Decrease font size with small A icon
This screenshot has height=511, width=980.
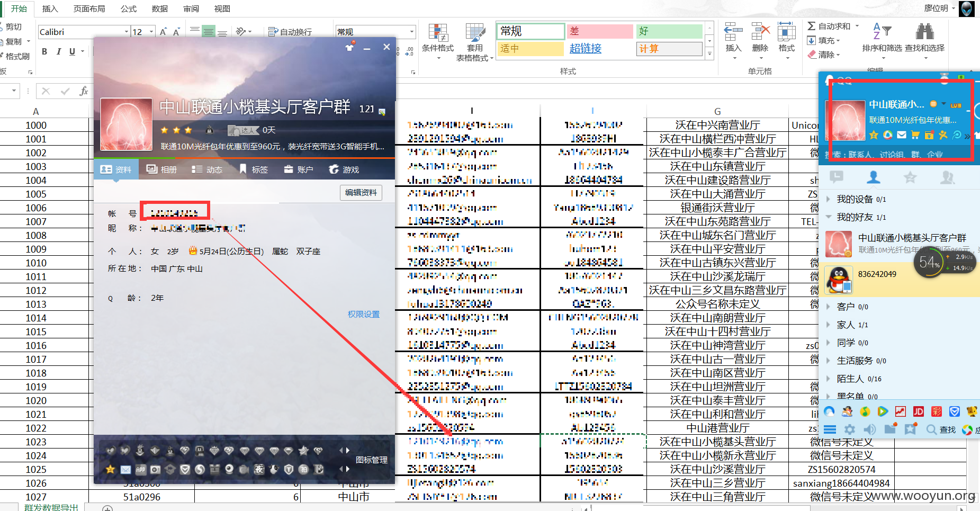pos(176,32)
